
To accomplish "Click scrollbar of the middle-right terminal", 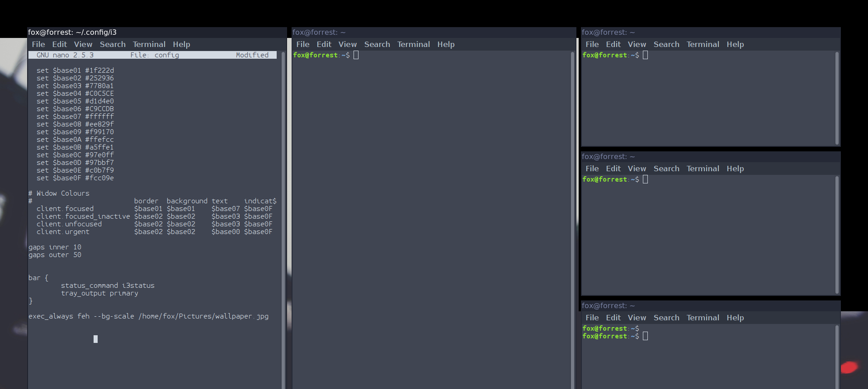I will 837,234.
